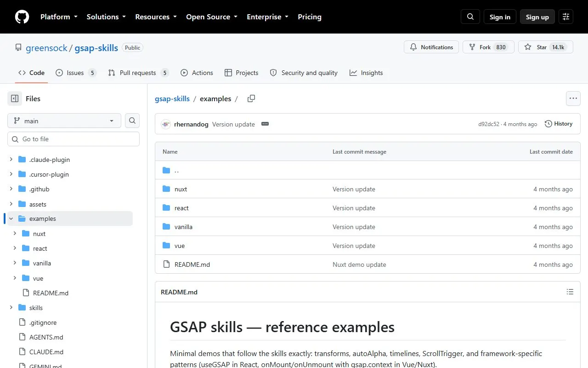Collapse the examples folder chevron
Viewport: 588px width, 368px height.
(x=11, y=218)
